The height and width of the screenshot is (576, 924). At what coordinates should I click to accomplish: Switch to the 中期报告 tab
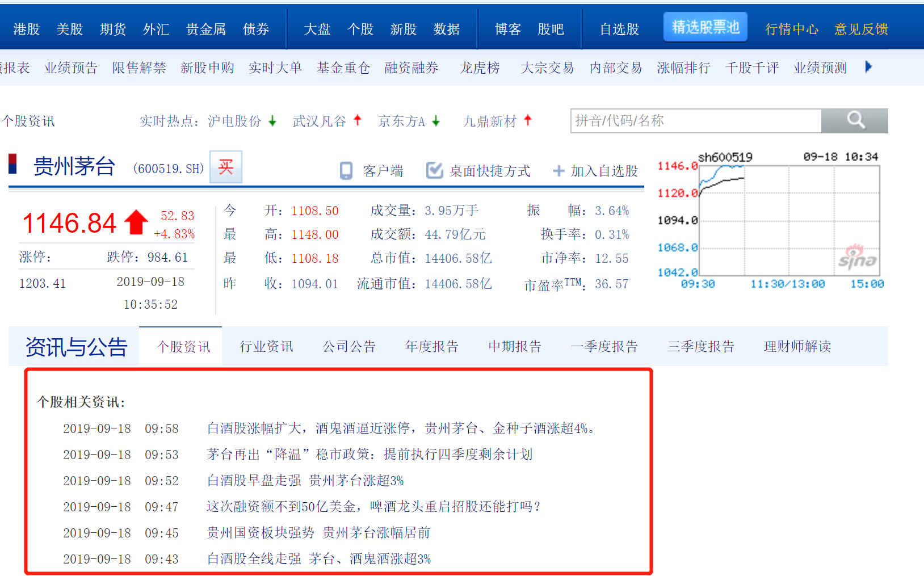(515, 346)
